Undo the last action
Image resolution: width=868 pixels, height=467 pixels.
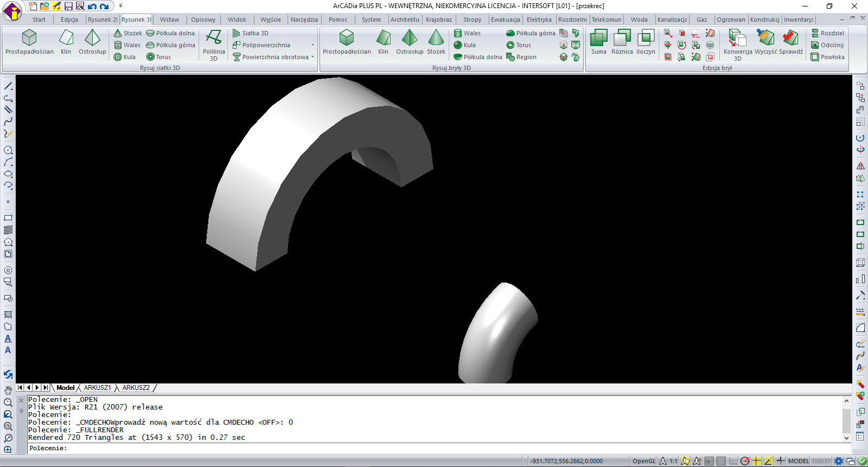92,6
